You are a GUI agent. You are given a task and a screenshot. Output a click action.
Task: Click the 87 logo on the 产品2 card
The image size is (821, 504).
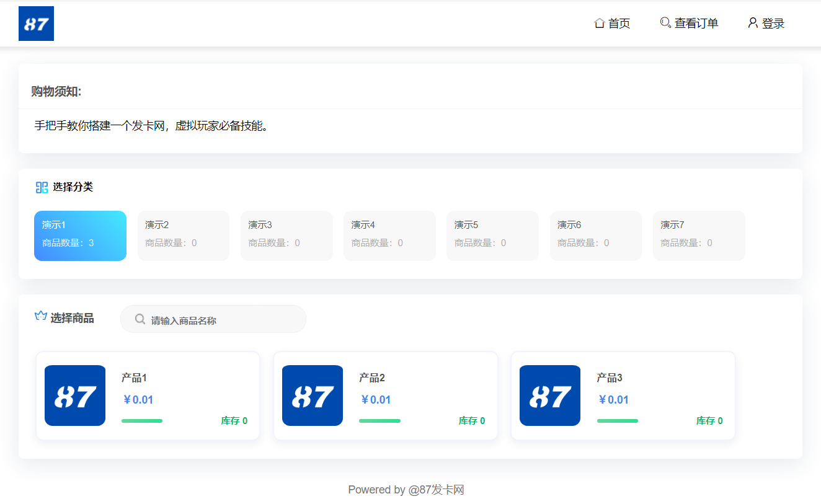coord(313,396)
